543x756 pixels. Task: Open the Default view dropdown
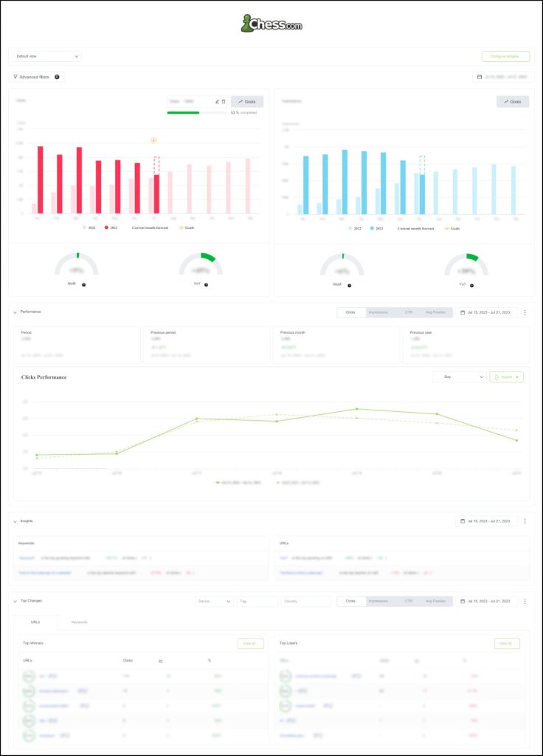[47, 56]
